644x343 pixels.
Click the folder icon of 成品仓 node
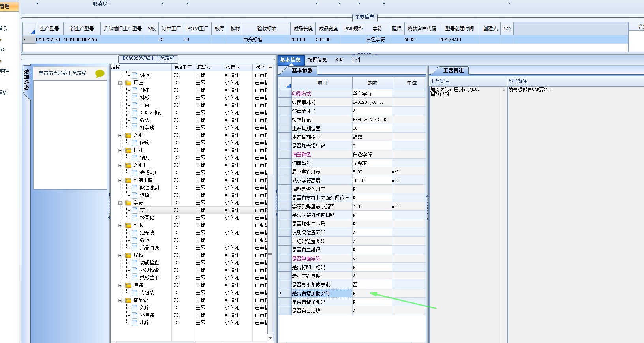click(128, 300)
